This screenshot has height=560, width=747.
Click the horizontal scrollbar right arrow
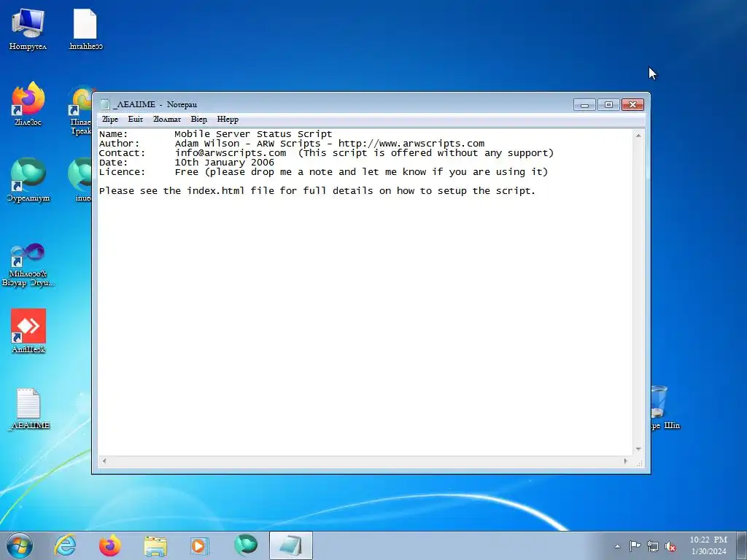(x=625, y=461)
